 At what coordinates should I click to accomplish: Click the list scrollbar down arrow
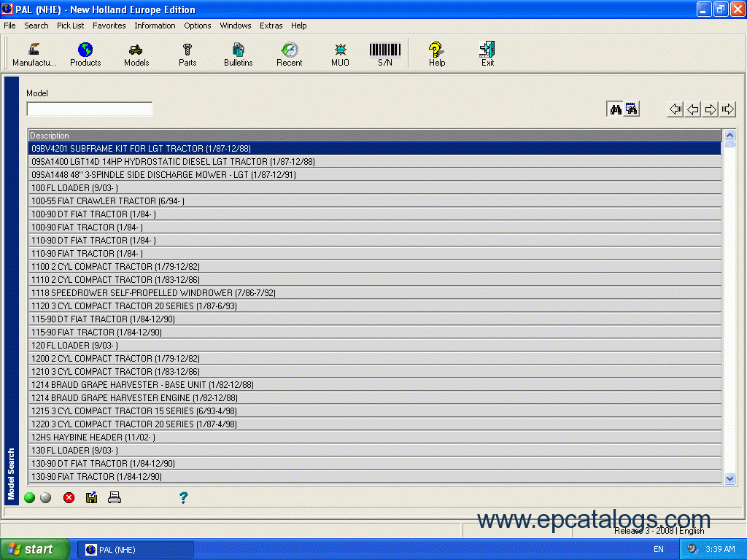click(x=729, y=478)
